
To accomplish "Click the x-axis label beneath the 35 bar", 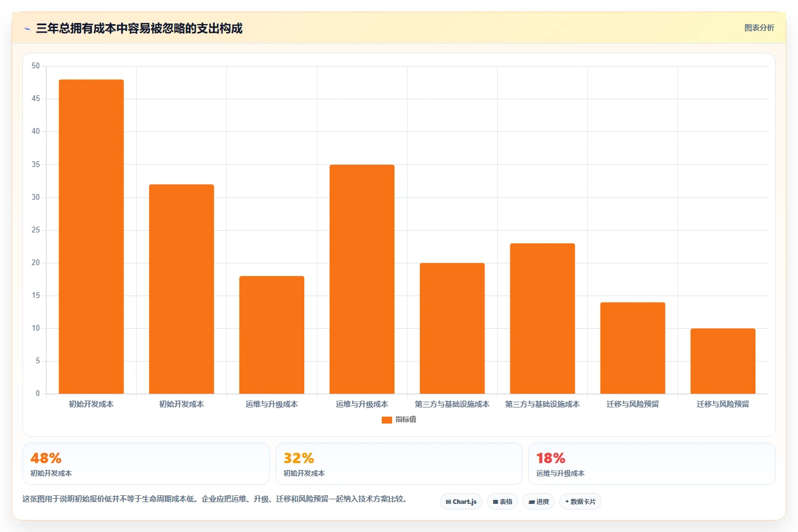I will [x=362, y=404].
